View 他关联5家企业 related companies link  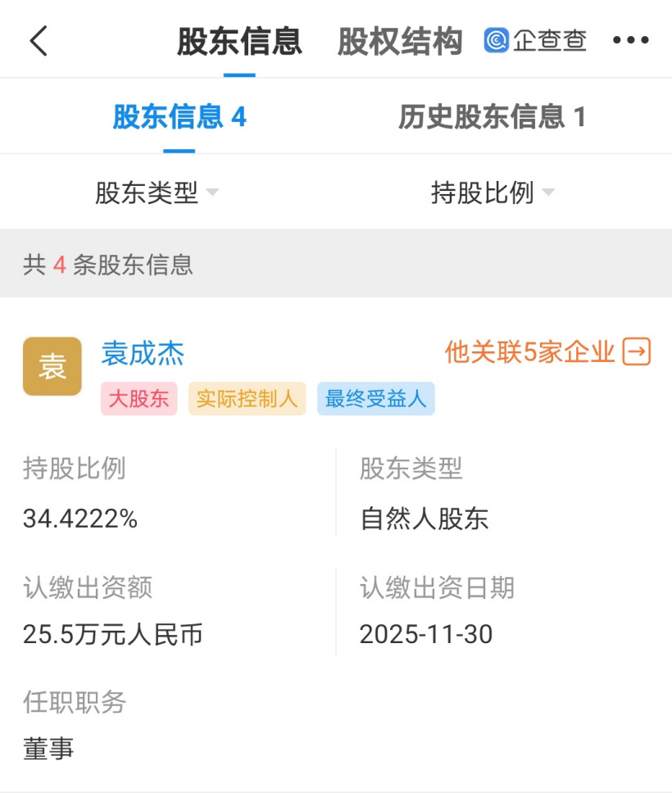pyautogui.click(x=530, y=352)
